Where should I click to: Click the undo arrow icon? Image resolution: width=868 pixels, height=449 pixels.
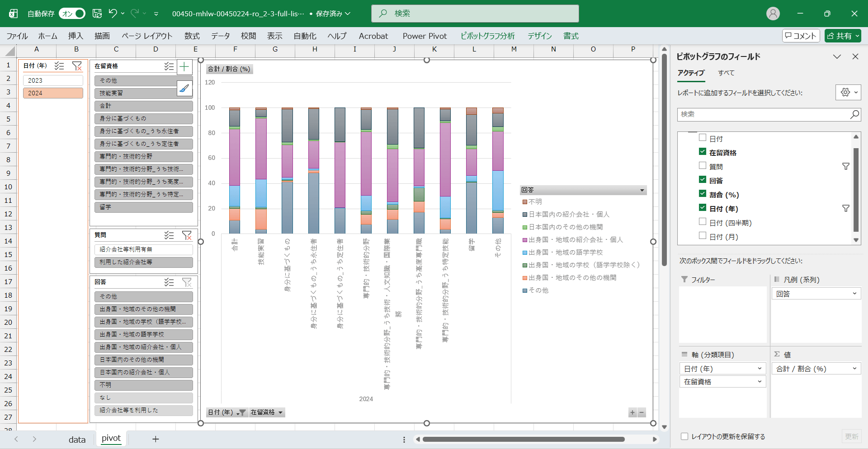click(113, 14)
